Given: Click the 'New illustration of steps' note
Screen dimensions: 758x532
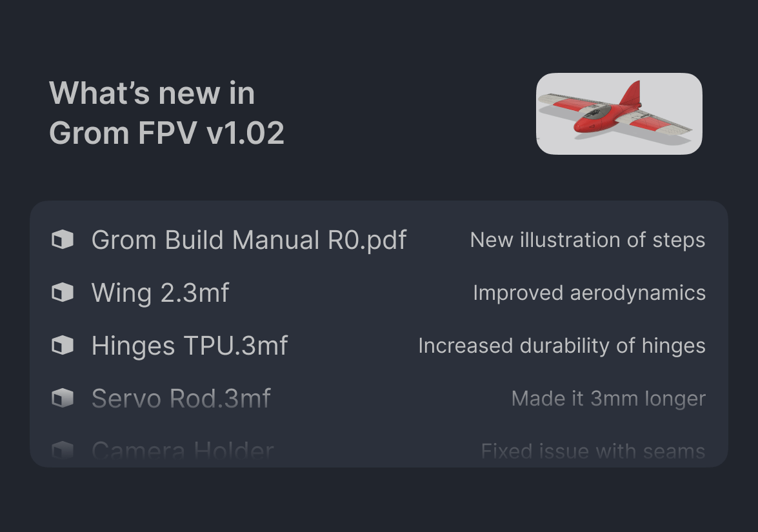Looking at the screenshot, I should click(588, 239).
